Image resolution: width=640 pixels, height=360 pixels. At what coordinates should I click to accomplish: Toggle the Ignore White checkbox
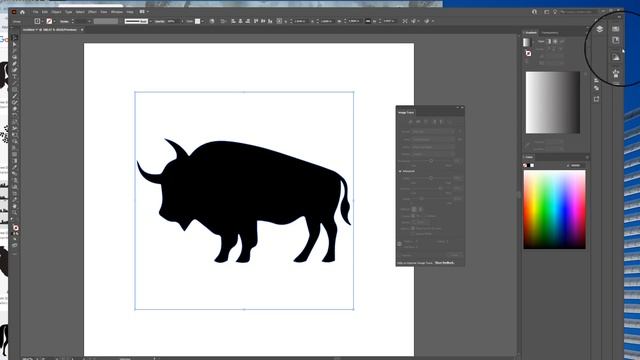(413, 234)
